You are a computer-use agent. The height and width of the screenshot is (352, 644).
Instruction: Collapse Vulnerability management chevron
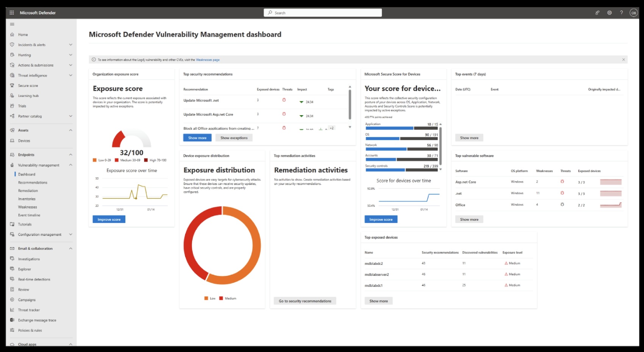(70, 165)
